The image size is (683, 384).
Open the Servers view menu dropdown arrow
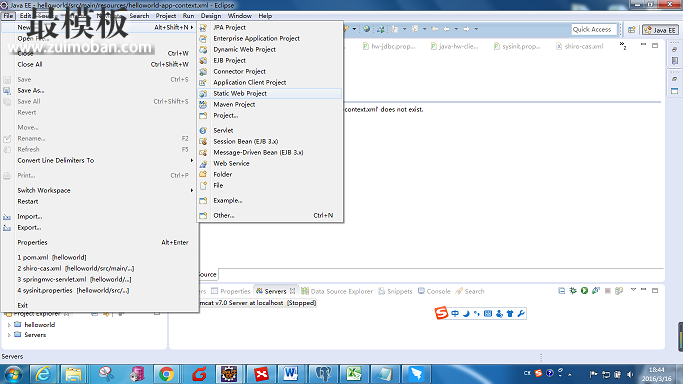tap(633, 290)
